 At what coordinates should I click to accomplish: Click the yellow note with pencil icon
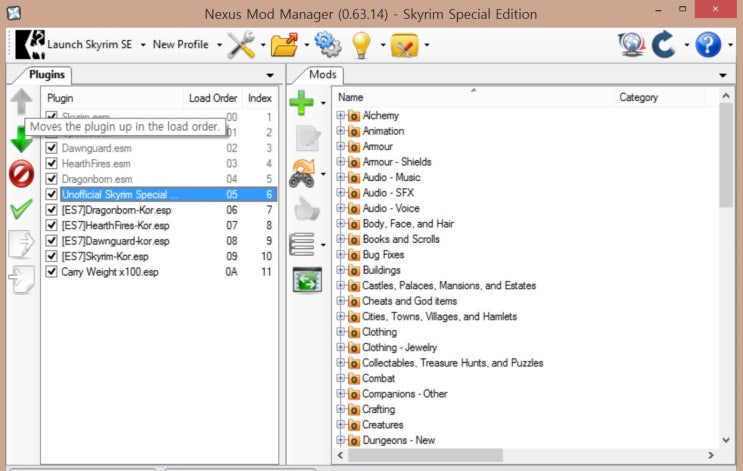coord(404,45)
